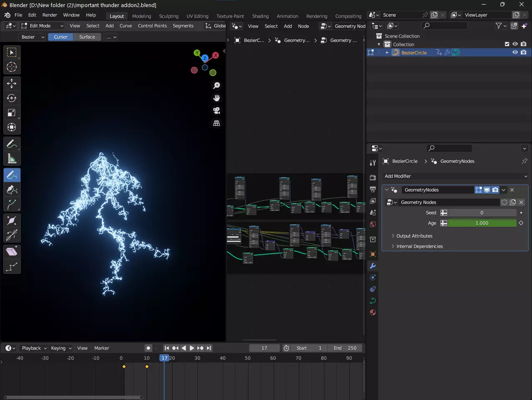
Task: Open the Material properties tab
Action: [373, 312]
